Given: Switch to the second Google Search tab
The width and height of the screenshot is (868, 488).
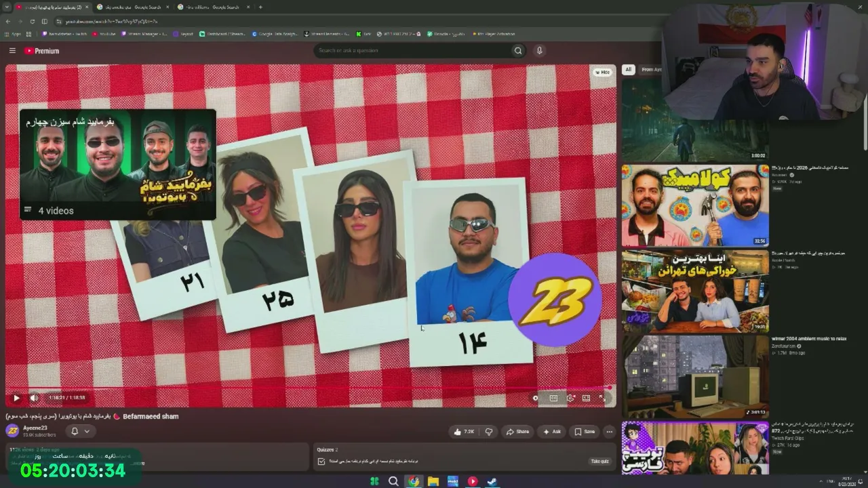Looking at the screenshot, I should pos(213,7).
